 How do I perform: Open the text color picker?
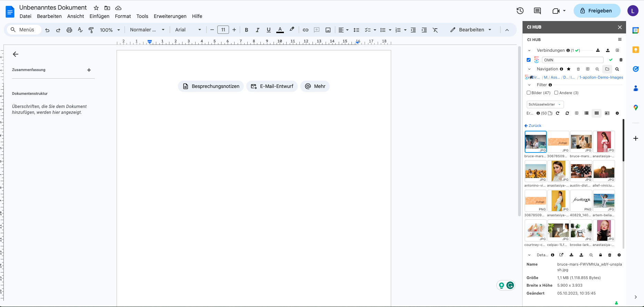(x=280, y=30)
